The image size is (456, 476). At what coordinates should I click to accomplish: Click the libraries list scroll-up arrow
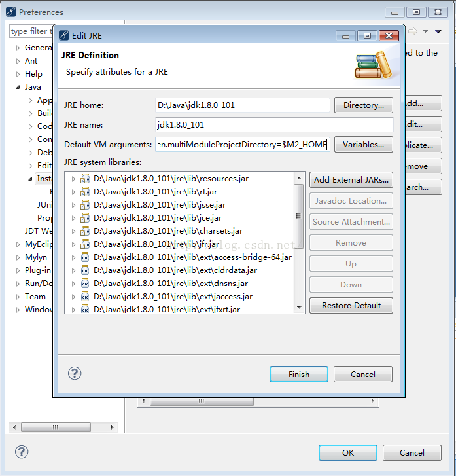(x=299, y=178)
